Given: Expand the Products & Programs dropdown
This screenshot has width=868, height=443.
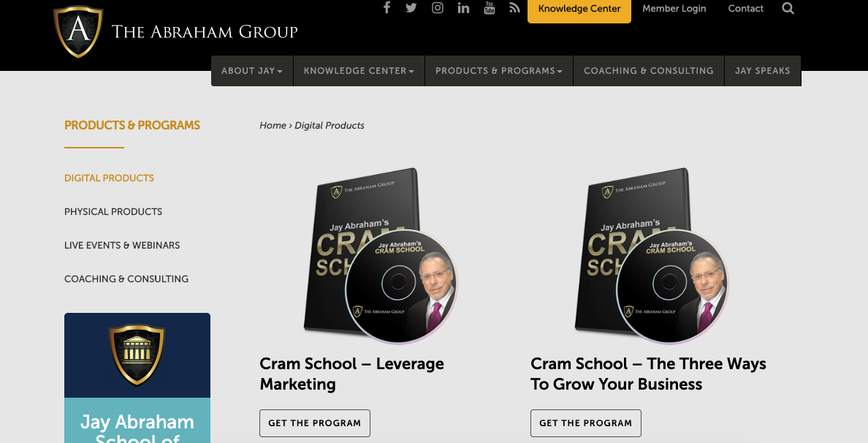Looking at the screenshot, I should tap(499, 71).
